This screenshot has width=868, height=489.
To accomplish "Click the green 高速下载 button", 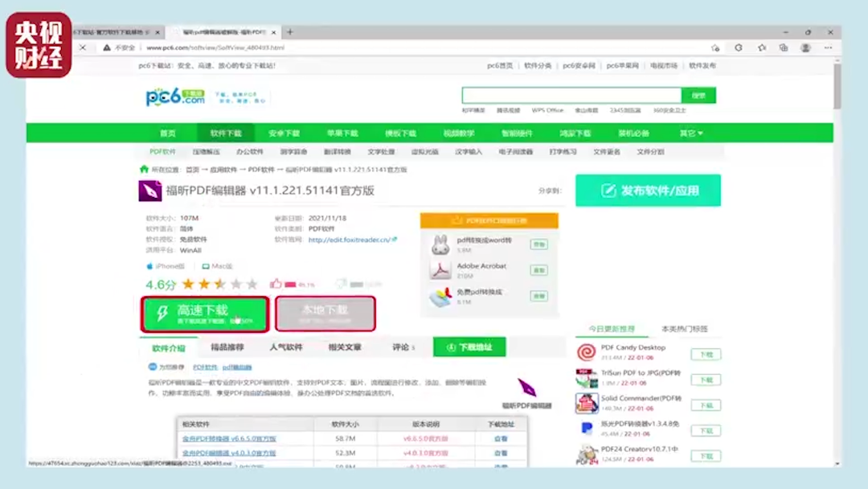I will click(204, 314).
